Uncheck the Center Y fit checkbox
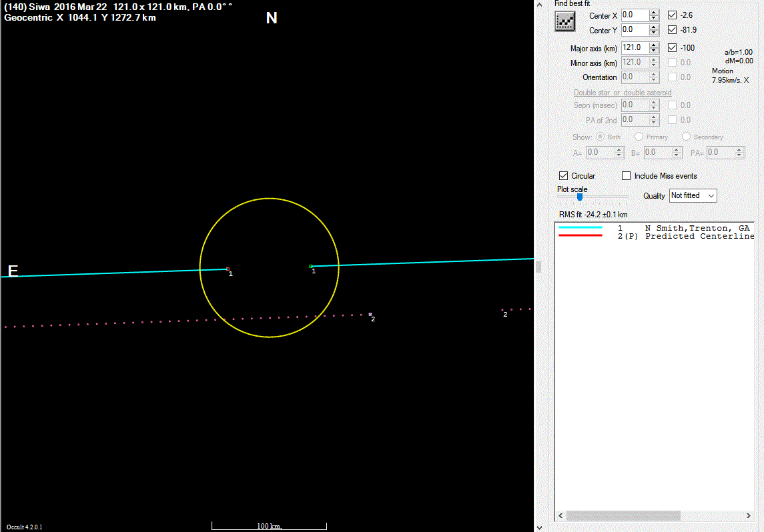764x532 pixels. (673, 30)
